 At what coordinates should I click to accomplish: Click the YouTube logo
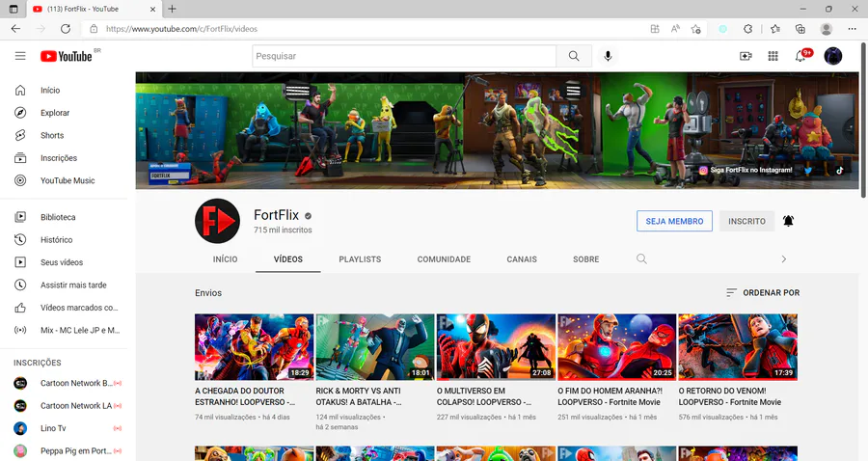(x=67, y=56)
